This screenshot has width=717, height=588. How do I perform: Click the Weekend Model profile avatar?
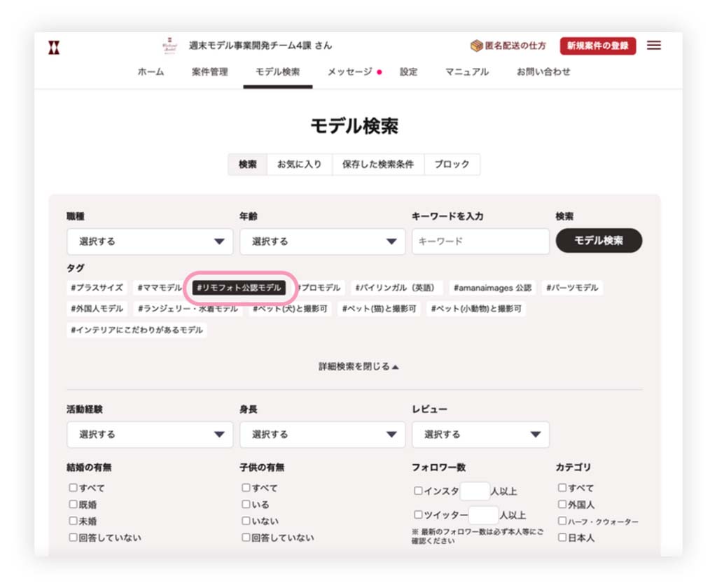point(169,46)
